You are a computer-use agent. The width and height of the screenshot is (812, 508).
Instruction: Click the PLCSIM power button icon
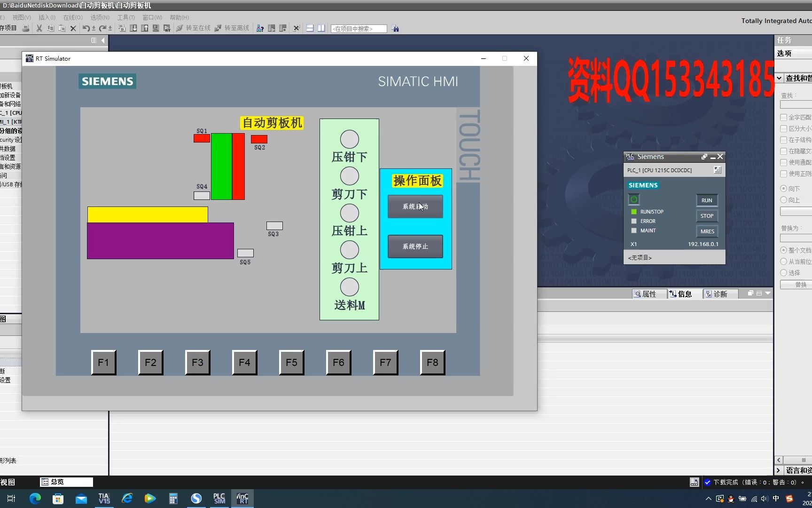pyautogui.click(x=634, y=199)
